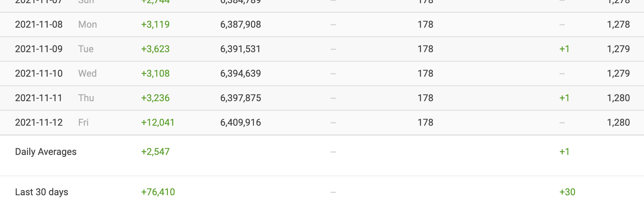Click the 2021-11-12 date cell
Screen dimensions: 644x215
pos(39,123)
